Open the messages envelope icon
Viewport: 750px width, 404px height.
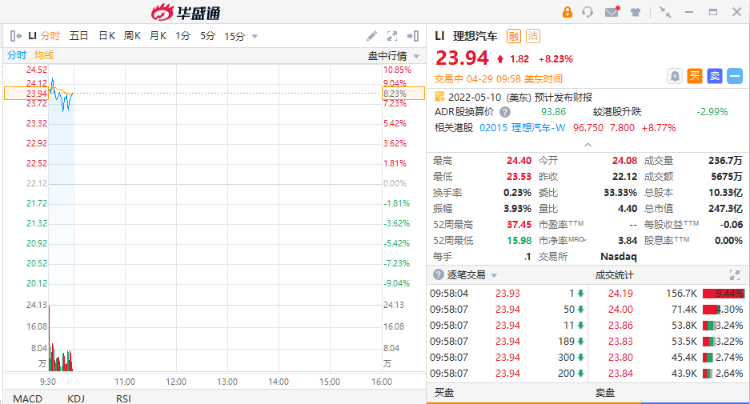click(612, 12)
